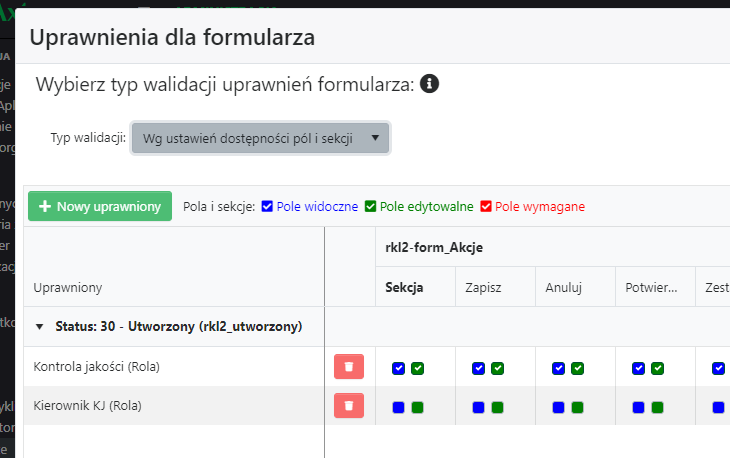Toggle Sekcja blue square for Kierownik KJ
This screenshot has height=458, width=730.
pyautogui.click(x=398, y=407)
